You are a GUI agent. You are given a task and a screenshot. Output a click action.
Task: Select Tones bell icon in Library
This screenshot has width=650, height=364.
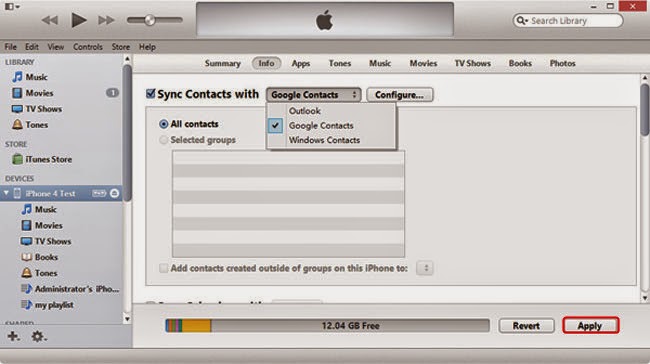17,124
